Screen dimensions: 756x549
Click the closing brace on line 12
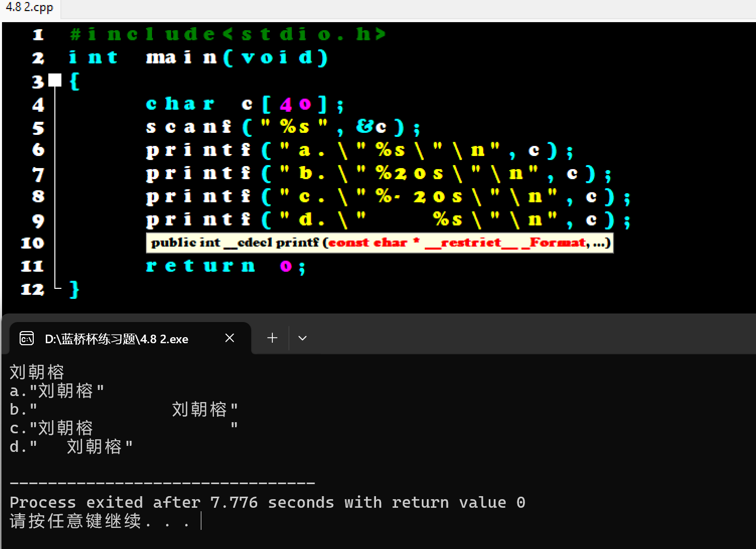pyautogui.click(x=74, y=289)
